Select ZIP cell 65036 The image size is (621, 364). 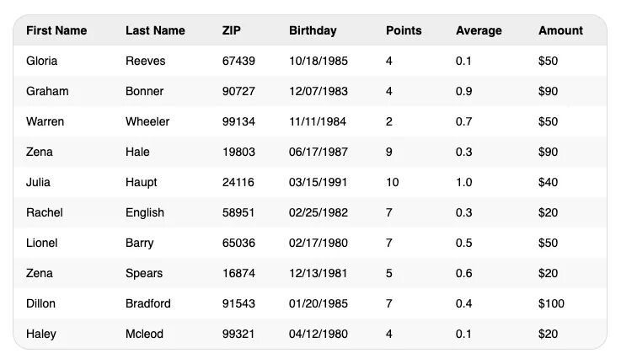(x=238, y=243)
